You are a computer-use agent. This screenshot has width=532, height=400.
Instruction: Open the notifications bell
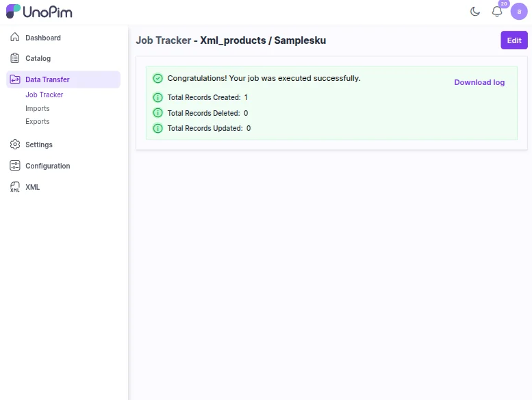(497, 12)
